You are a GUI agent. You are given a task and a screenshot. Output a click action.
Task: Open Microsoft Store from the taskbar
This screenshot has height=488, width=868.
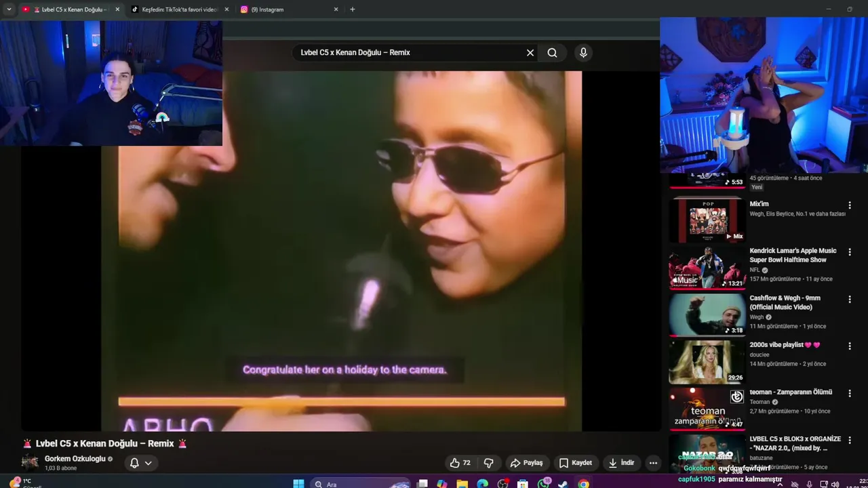pyautogui.click(x=522, y=484)
